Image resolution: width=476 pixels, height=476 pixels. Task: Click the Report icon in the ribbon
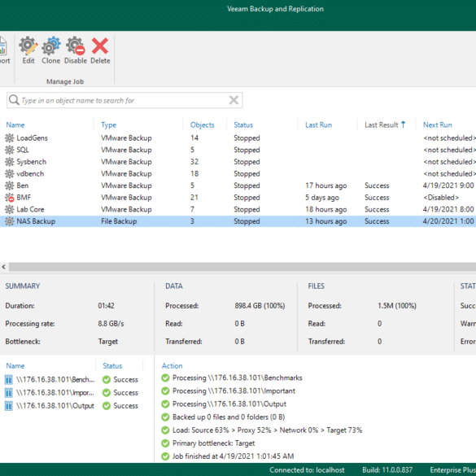[x=3, y=46]
